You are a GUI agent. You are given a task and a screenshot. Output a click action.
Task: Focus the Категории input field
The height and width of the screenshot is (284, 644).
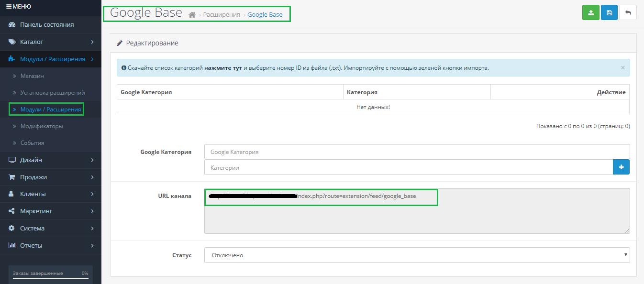click(409, 167)
